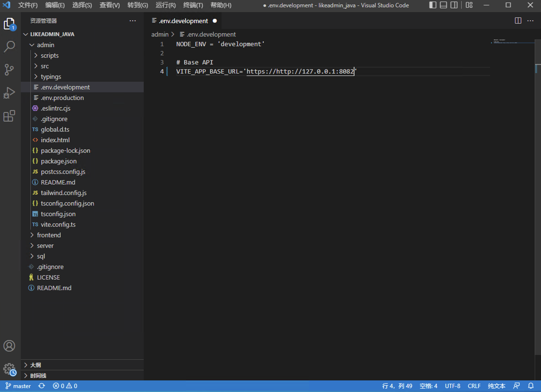541x392 pixels.
Task: Open tailwind.config.js file
Action: tap(82, 193)
